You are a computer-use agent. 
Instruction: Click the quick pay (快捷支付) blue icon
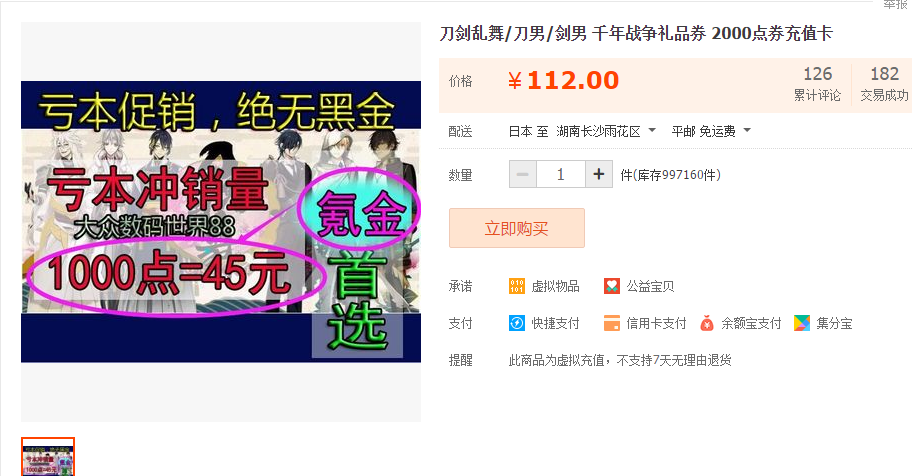[516, 323]
